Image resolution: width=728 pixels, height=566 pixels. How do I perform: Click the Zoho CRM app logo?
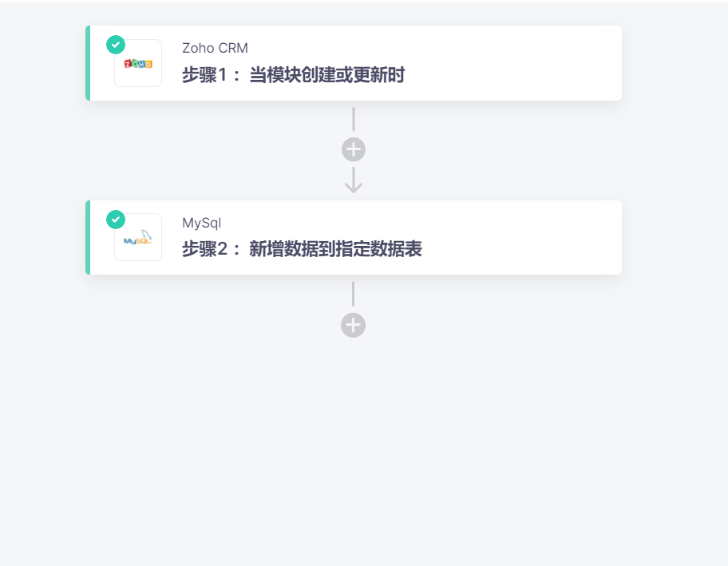point(137,62)
